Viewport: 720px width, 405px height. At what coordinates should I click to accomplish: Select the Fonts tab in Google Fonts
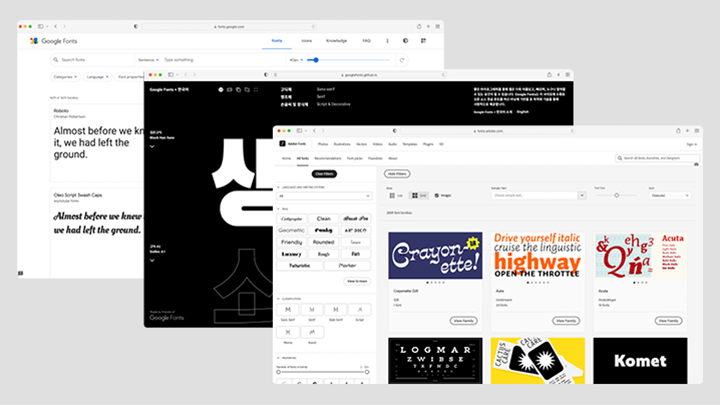pos(277,41)
